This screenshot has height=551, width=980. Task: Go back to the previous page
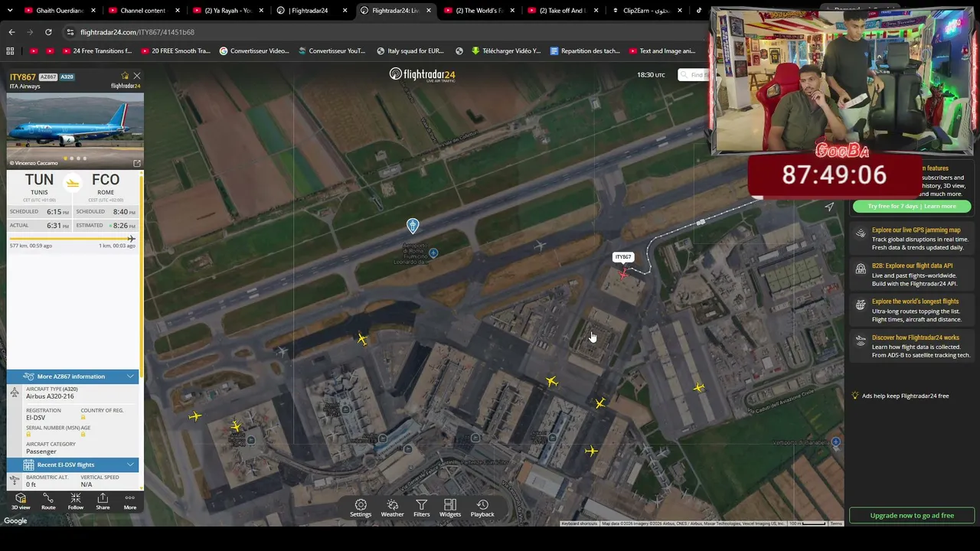[x=11, y=32]
